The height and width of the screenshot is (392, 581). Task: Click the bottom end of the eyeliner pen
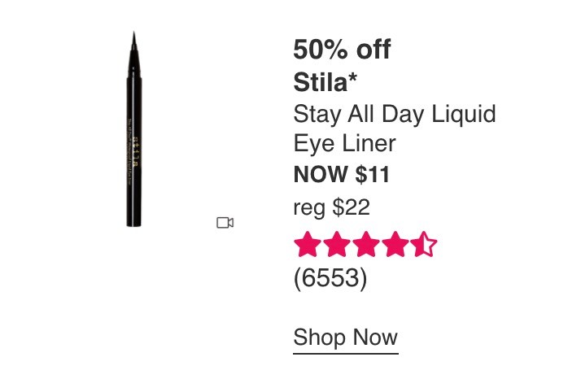click(134, 221)
